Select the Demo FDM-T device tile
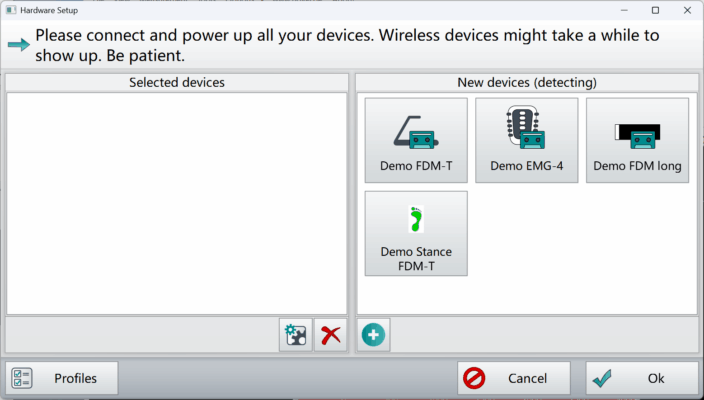This screenshot has height=400, width=704. pyautogui.click(x=416, y=140)
